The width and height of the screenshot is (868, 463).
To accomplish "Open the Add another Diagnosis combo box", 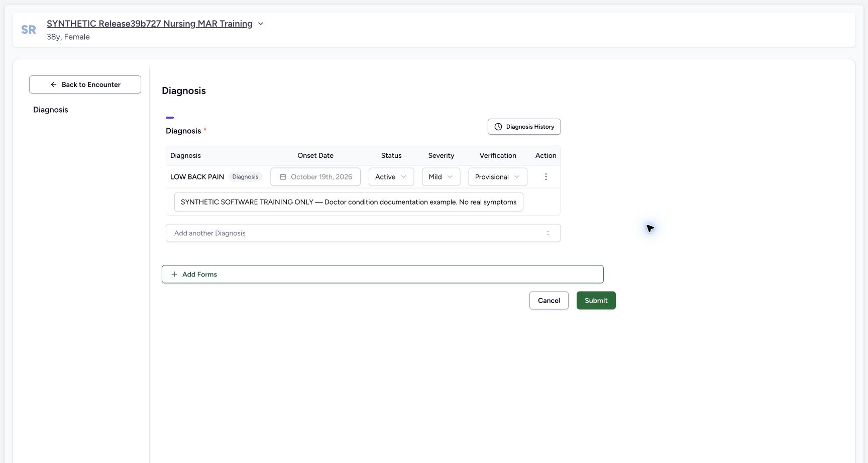I will [363, 233].
